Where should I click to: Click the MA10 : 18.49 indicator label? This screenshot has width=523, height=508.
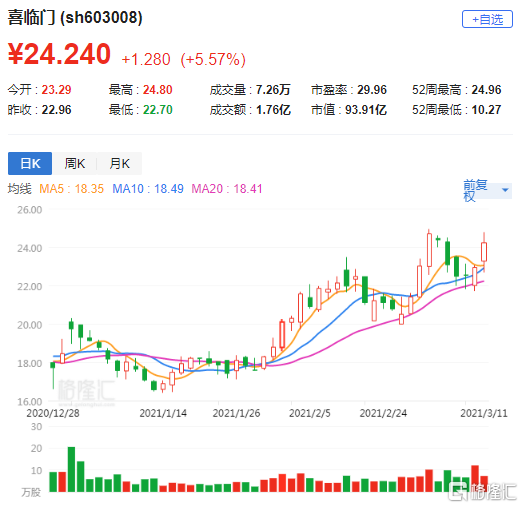(148, 189)
